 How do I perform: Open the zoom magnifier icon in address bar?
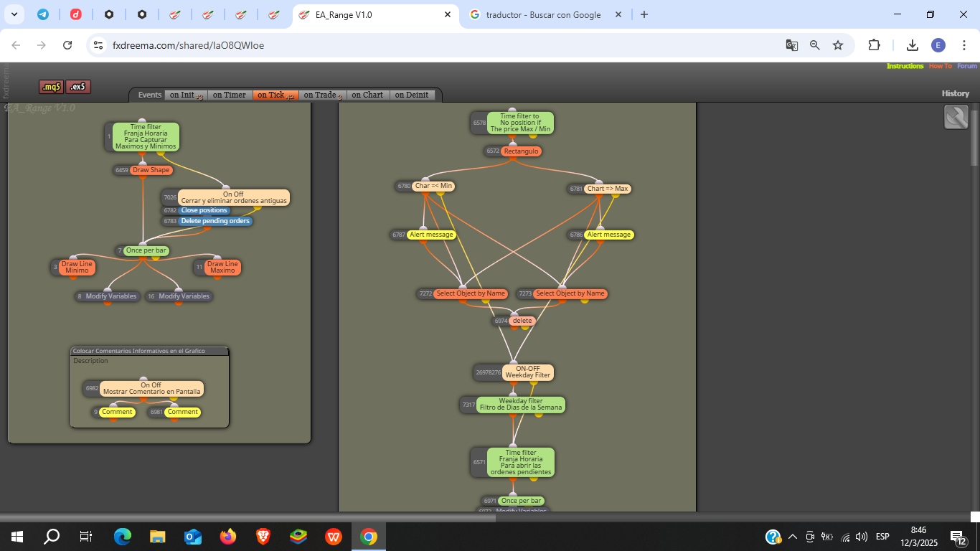[815, 45]
